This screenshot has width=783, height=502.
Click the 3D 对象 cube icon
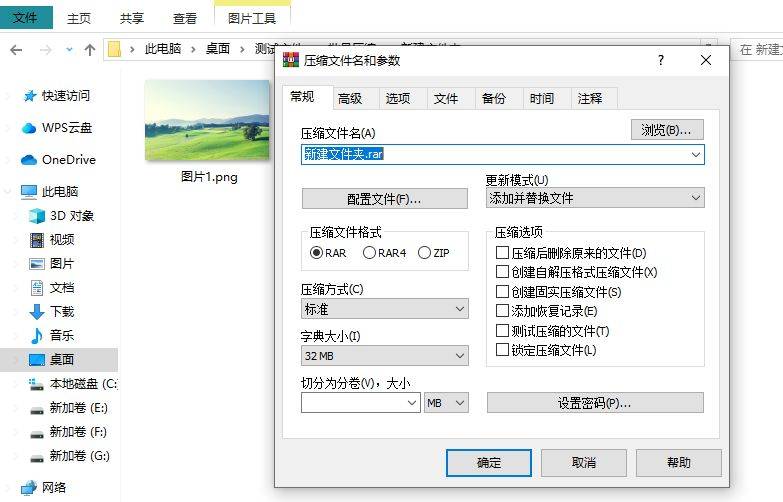coord(37,216)
